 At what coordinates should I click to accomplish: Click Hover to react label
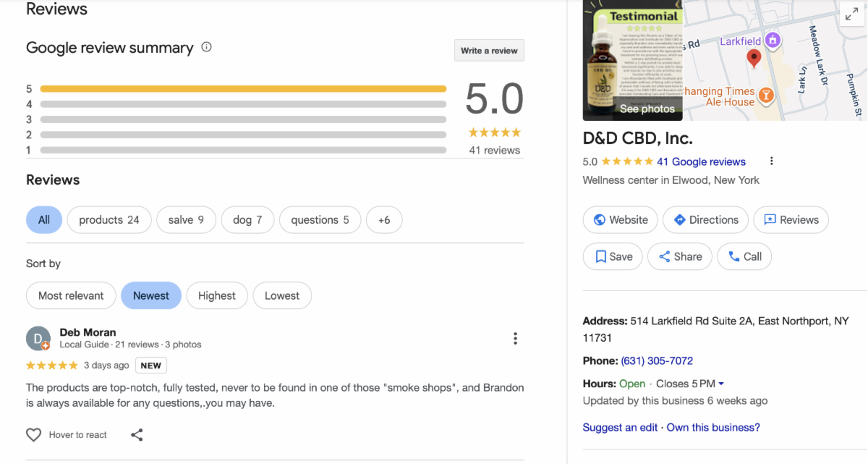click(x=77, y=435)
